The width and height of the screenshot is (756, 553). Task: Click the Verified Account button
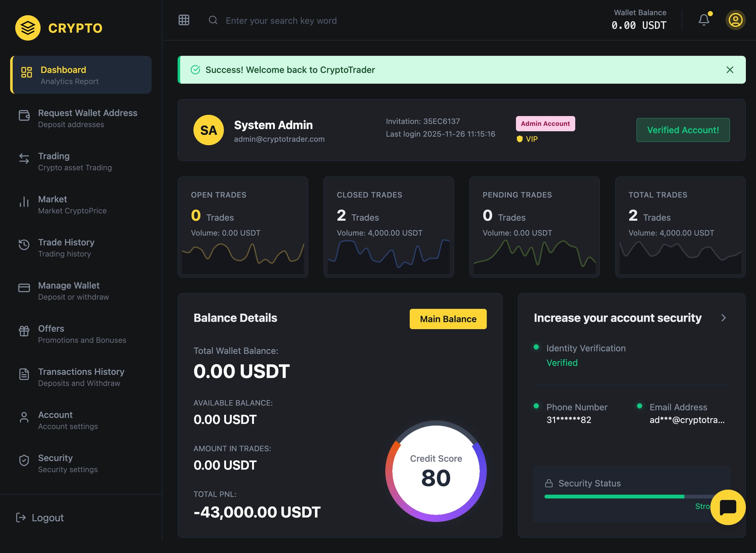[683, 130]
